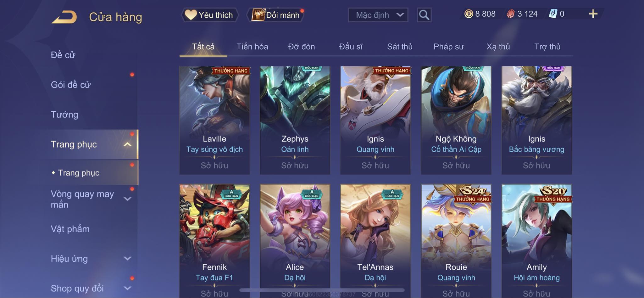Go to Tướng in the sidebar
The height and width of the screenshot is (298, 644).
click(x=64, y=115)
